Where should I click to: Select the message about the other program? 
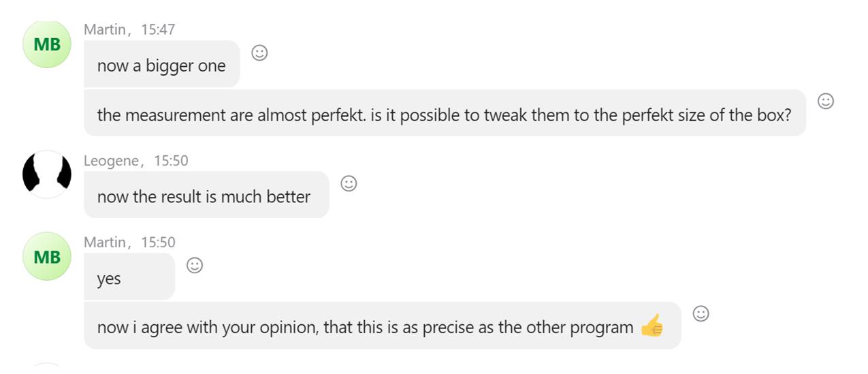[x=383, y=326]
